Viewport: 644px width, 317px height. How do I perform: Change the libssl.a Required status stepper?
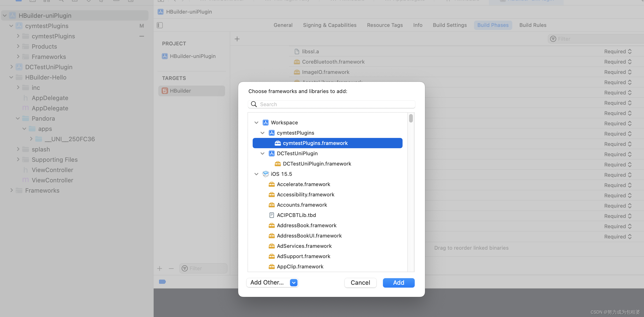[x=630, y=51]
